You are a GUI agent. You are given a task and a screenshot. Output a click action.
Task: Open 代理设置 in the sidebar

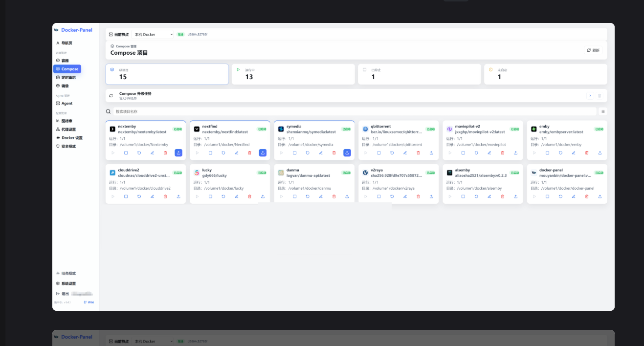coord(66,130)
